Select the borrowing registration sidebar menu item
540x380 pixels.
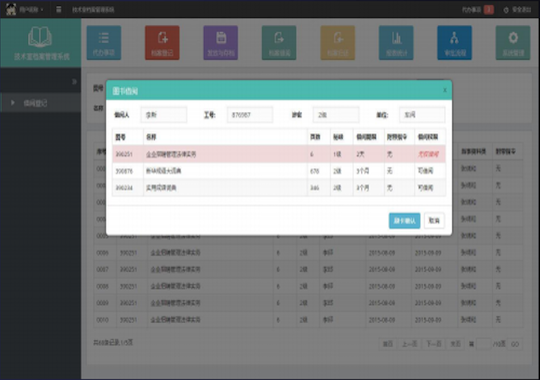pyautogui.click(x=41, y=103)
